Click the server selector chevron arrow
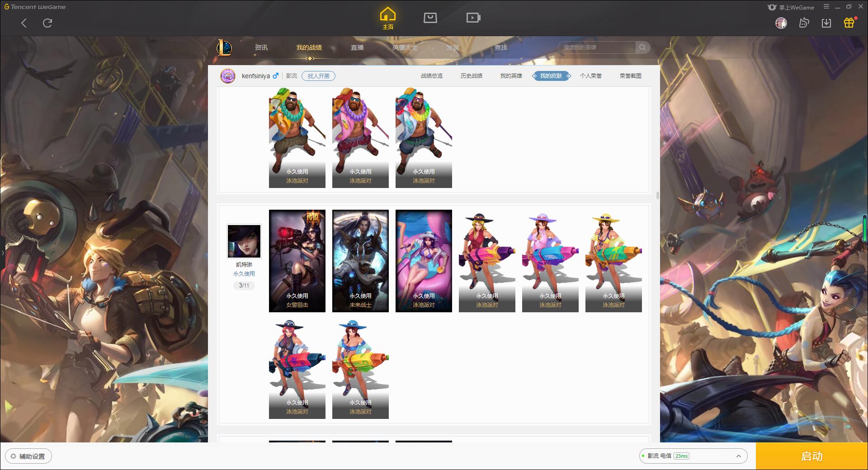The image size is (868, 470). 739,456
